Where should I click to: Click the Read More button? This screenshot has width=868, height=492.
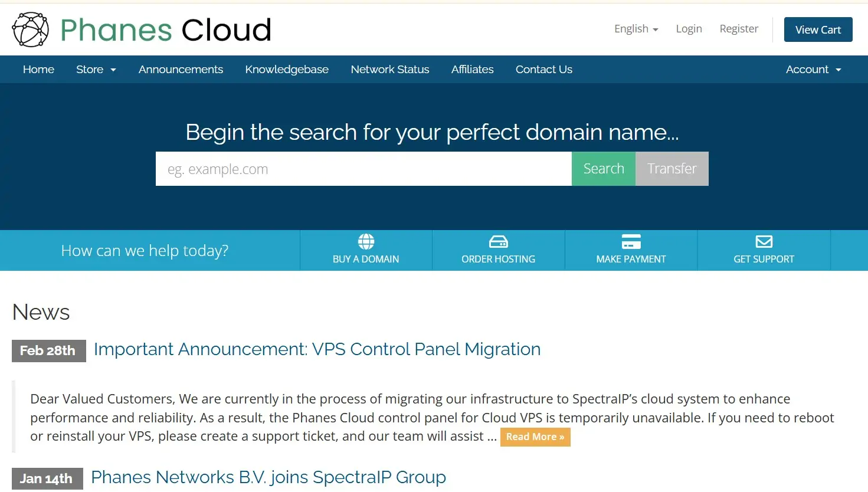[x=535, y=437]
